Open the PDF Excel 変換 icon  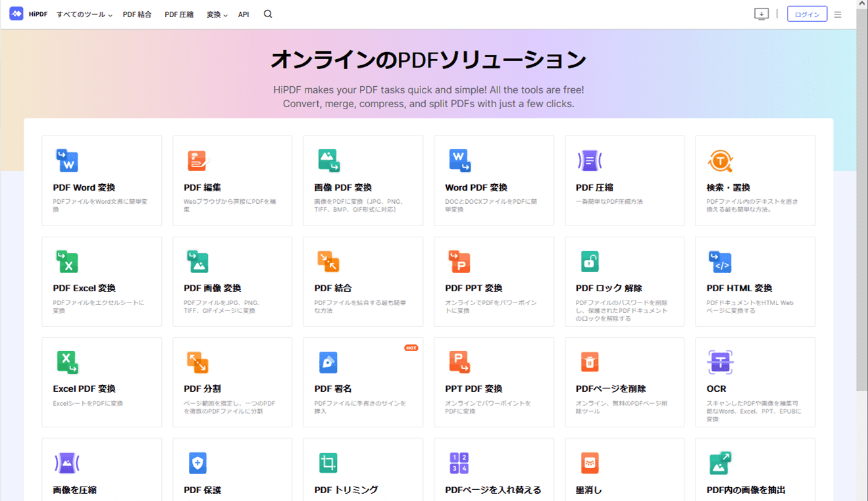point(67,262)
